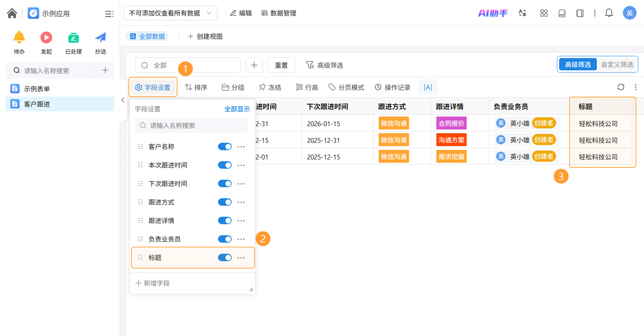
Task: Click the refresh icon above the table
Action: coord(621,87)
